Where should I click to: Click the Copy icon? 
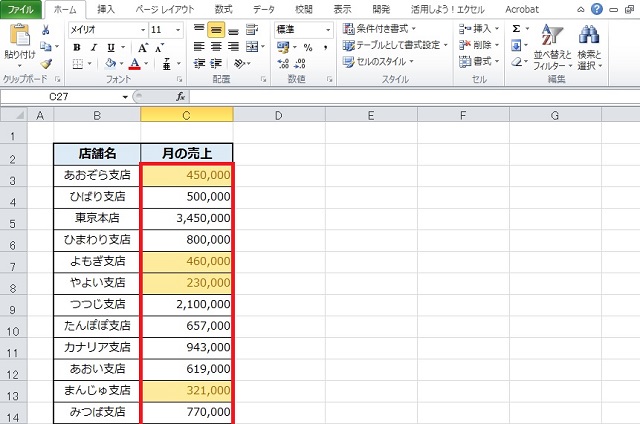pyautogui.click(x=46, y=47)
